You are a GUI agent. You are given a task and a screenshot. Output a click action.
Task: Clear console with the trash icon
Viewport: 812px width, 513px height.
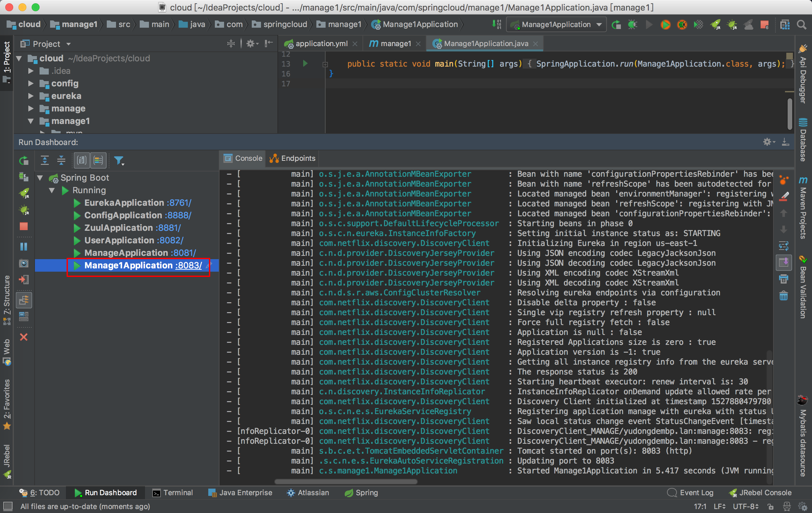(783, 296)
